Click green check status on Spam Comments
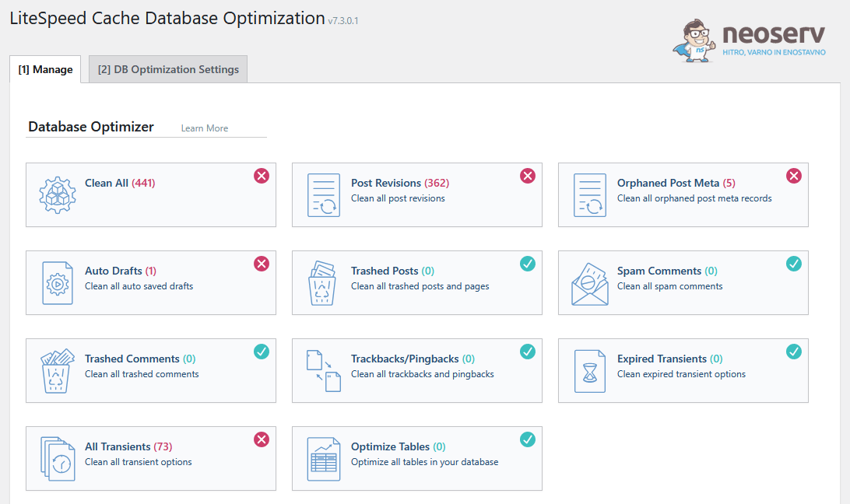The width and height of the screenshot is (850, 504). point(794,264)
